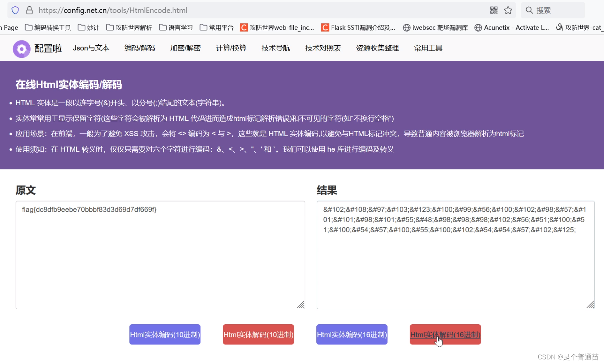Click the search magnifier icon
The width and height of the screenshot is (604, 364).
[529, 10]
